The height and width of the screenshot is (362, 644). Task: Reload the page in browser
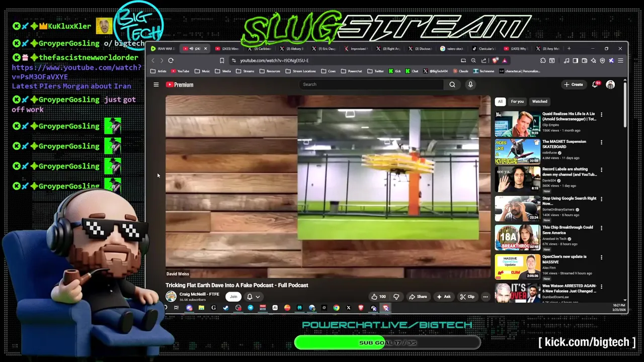[171, 60]
